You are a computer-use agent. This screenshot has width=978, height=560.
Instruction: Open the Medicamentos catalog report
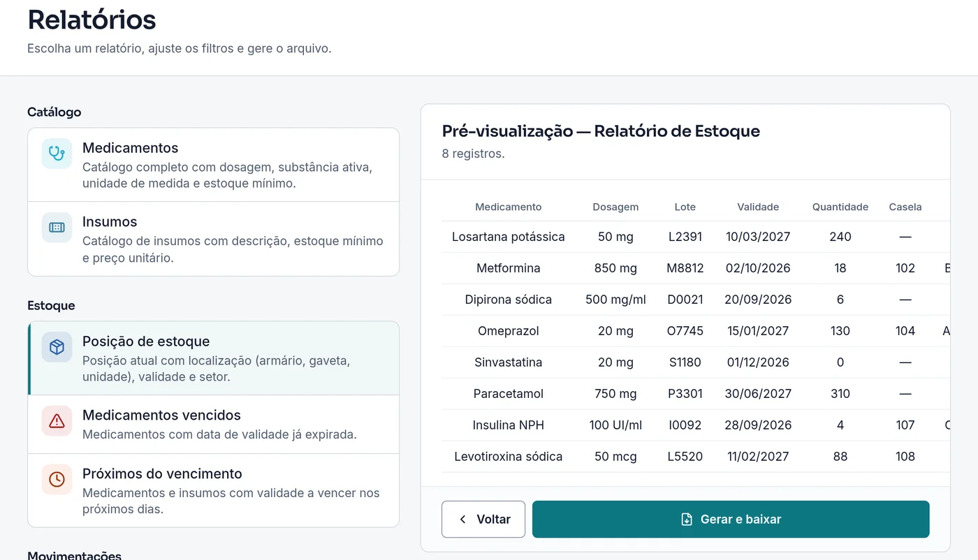(213, 165)
